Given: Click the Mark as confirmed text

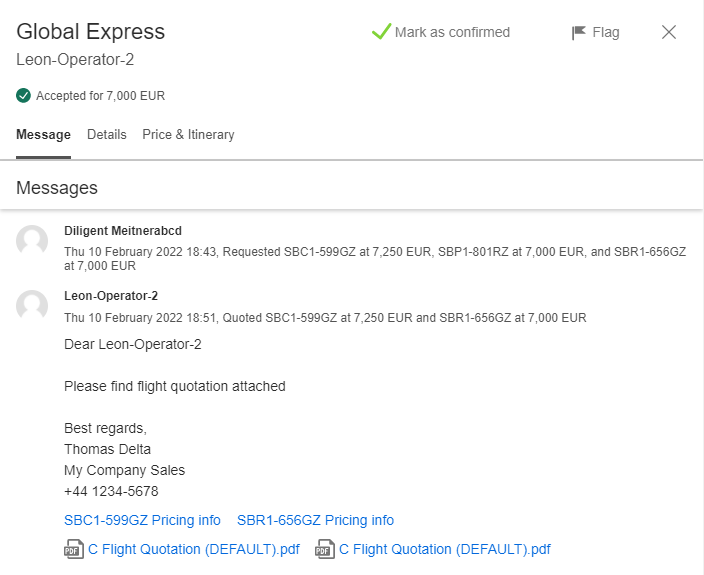Looking at the screenshot, I should 452,32.
